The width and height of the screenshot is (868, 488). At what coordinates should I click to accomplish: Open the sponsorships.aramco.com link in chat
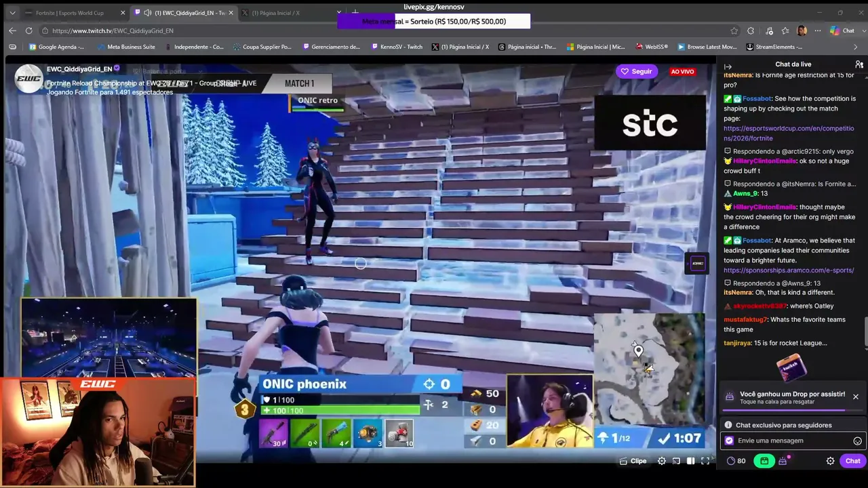pyautogui.click(x=789, y=270)
